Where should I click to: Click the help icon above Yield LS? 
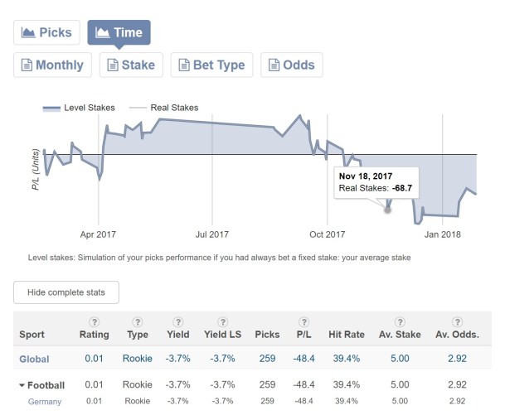click(x=221, y=321)
